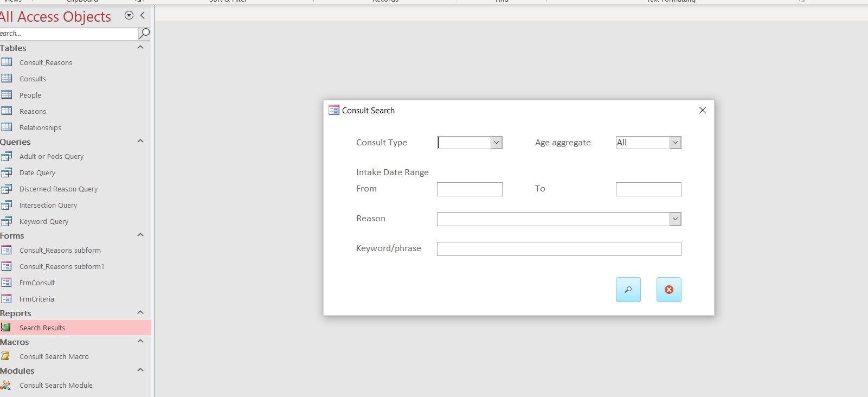
Task: Collapse the Reports group
Action: [x=140, y=313]
